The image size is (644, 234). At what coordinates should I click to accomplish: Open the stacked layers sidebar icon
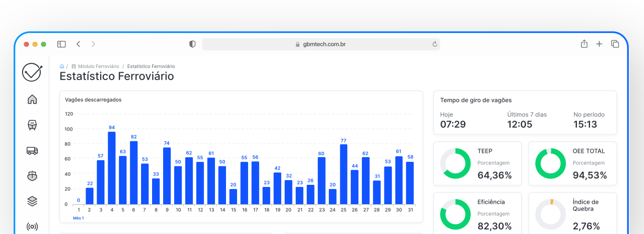click(x=32, y=201)
